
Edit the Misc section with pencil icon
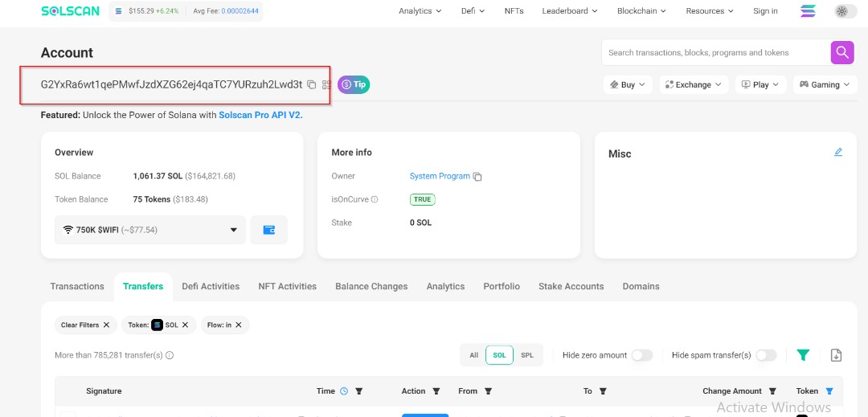click(x=838, y=152)
